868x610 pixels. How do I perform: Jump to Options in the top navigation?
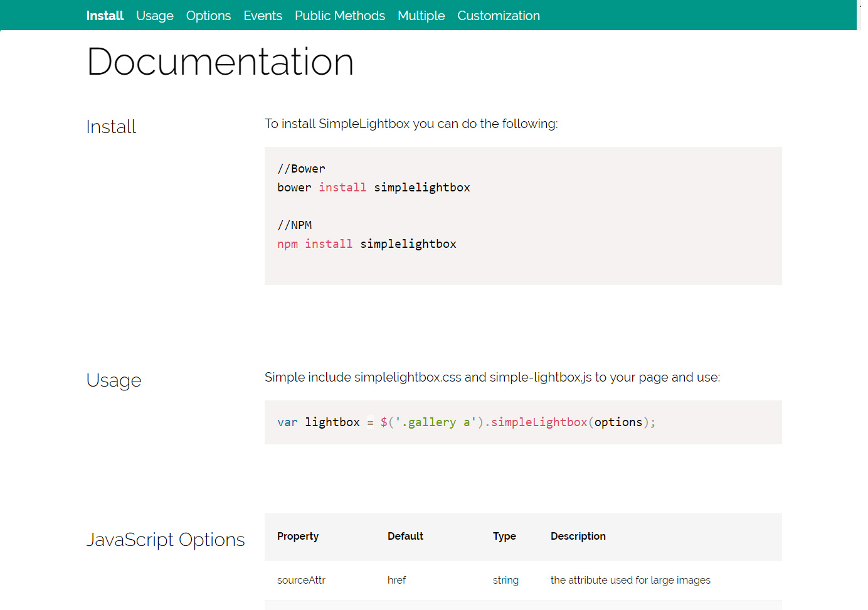(208, 16)
